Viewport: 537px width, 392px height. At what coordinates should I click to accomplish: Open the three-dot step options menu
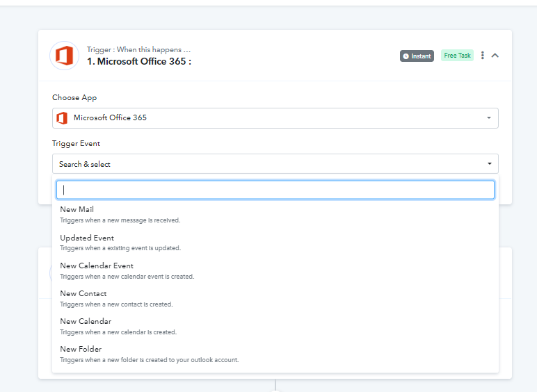(483, 56)
